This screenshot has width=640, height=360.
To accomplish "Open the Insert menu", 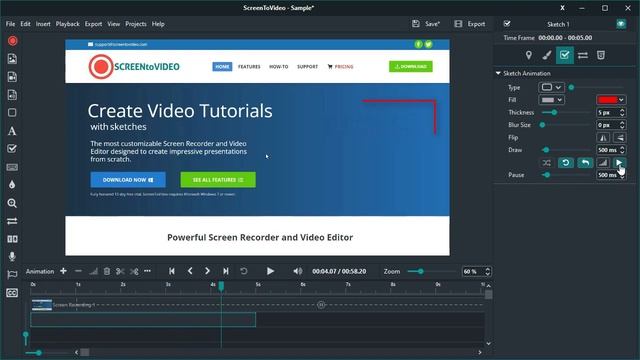I will click(x=43, y=24).
